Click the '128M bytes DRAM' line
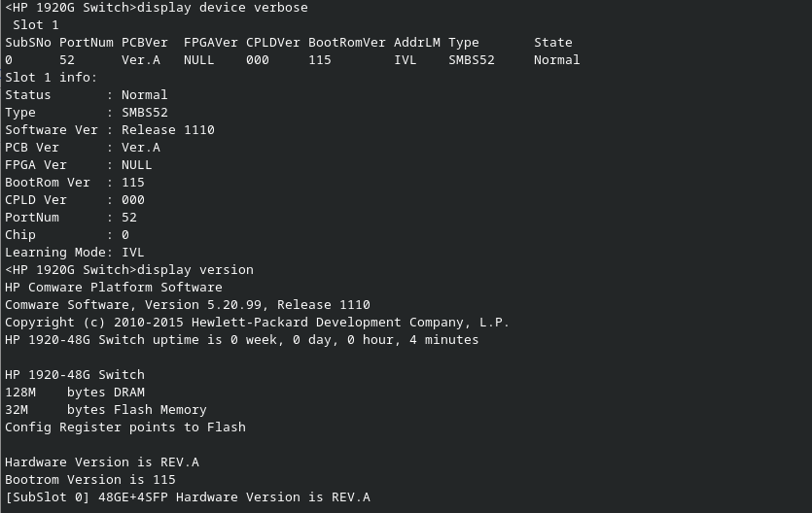 75,393
